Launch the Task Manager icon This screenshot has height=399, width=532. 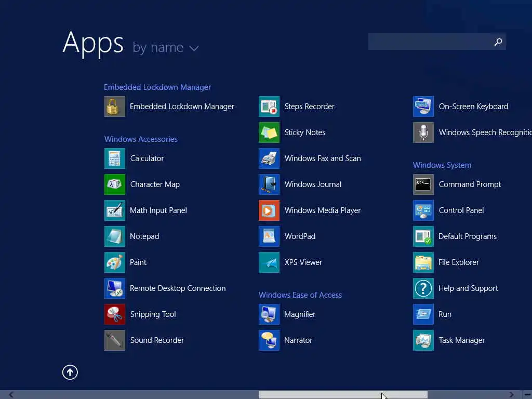pyautogui.click(x=423, y=340)
